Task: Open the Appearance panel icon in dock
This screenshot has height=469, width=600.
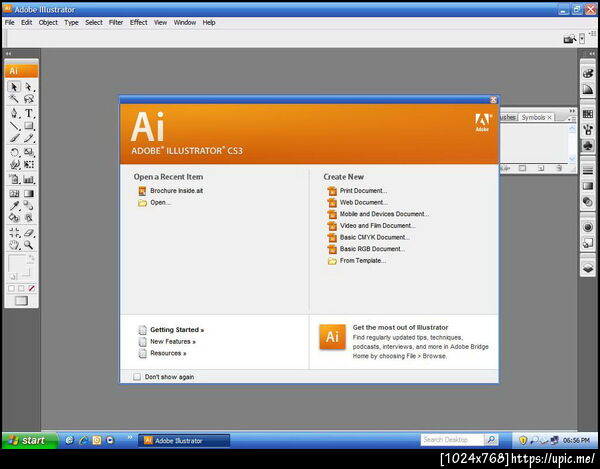Action: pyautogui.click(x=588, y=227)
